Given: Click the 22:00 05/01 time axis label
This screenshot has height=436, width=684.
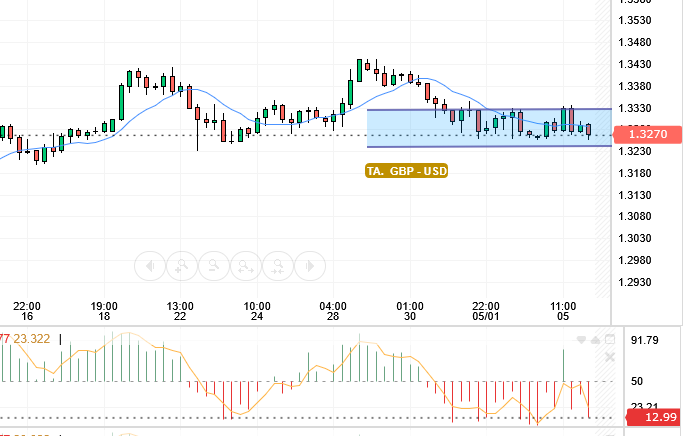Looking at the screenshot, I should point(486,311).
